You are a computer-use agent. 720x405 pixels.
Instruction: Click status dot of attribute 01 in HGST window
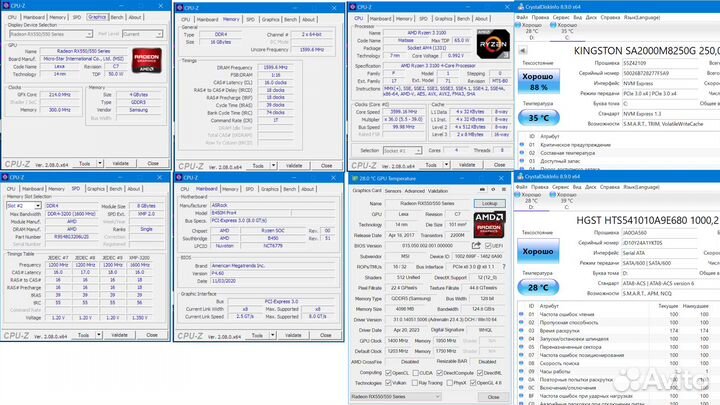(x=522, y=314)
